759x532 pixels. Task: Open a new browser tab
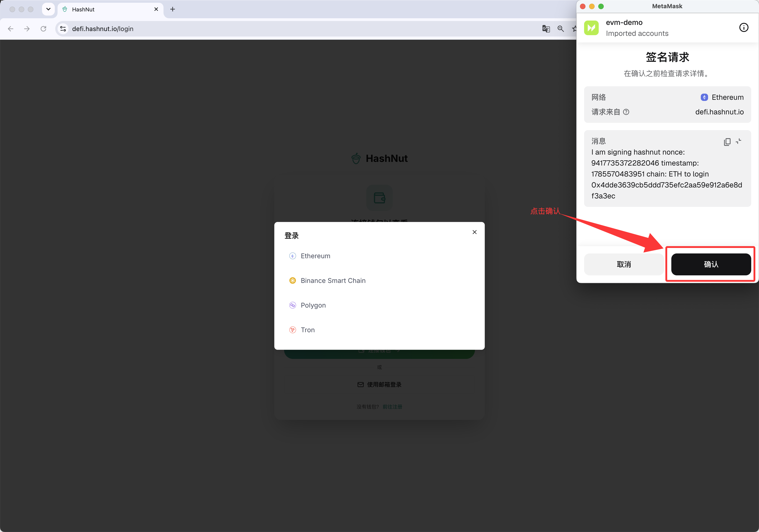pyautogui.click(x=173, y=9)
